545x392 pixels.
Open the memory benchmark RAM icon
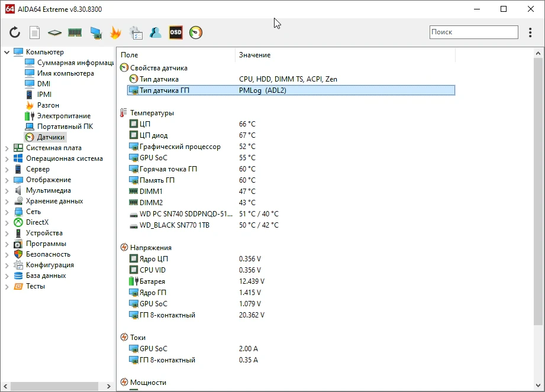click(75, 33)
